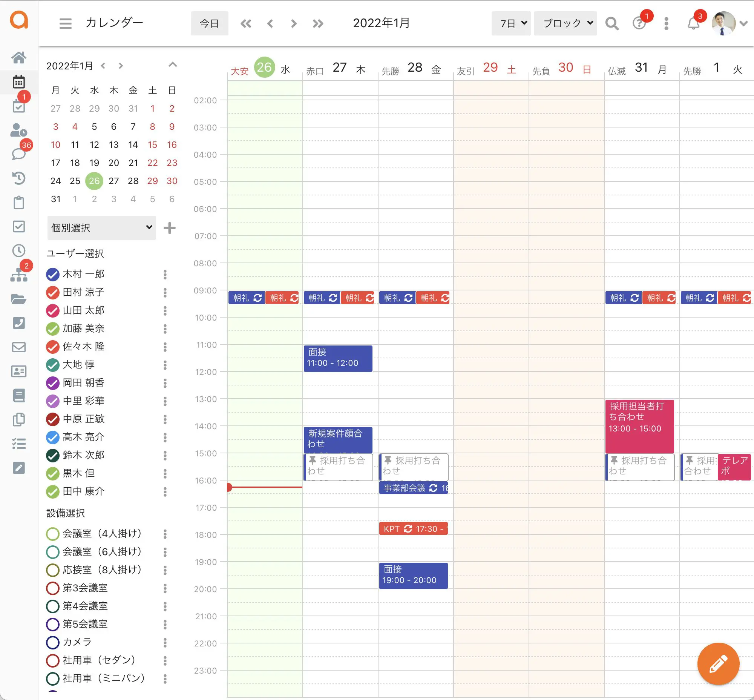Open the clipboard icon in sidebar

click(18, 202)
